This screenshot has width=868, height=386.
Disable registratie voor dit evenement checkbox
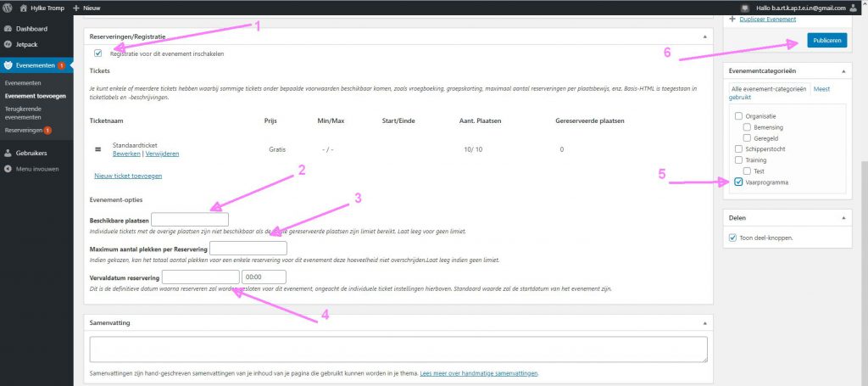98,53
